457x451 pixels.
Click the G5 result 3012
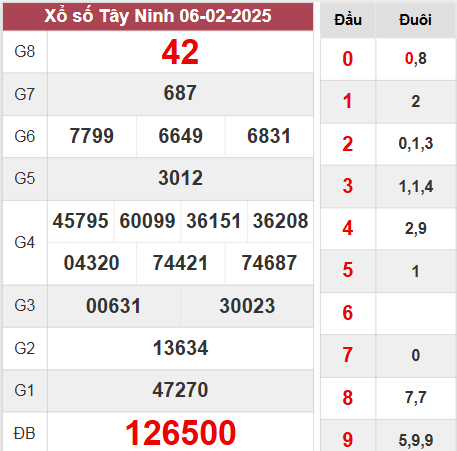[x=181, y=178]
